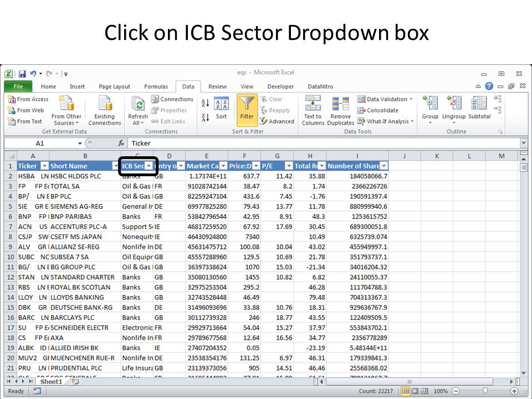The height and width of the screenshot is (399, 532).
Task: Click the Insert Worksheet icon
Action: [x=75, y=382]
